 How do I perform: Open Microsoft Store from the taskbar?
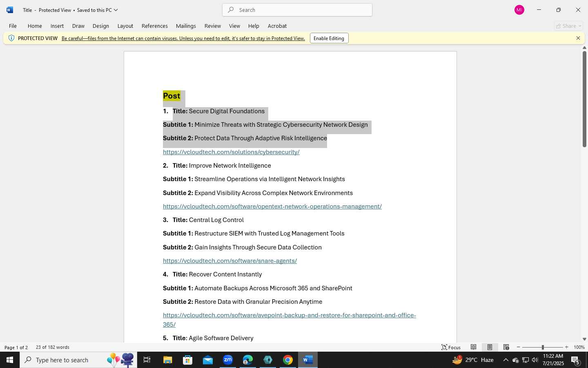[x=188, y=360]
